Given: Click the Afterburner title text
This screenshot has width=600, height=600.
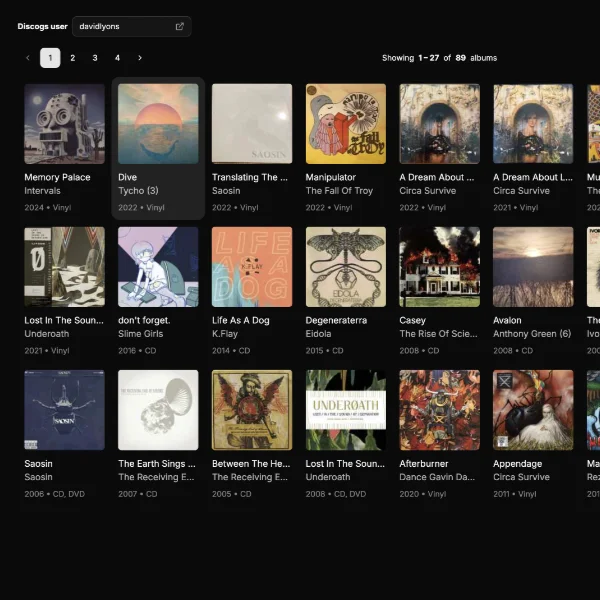Looking at the screenshot, I should (424, 463).
